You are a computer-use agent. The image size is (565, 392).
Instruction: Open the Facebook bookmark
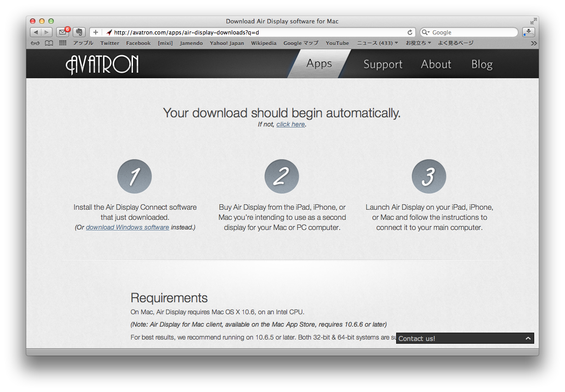pyautogui.click(x=138, y=43)
